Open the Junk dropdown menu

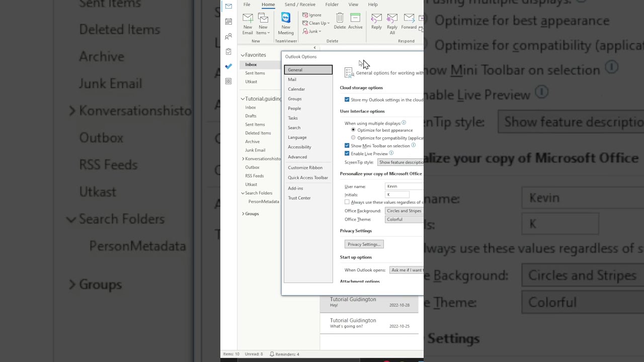[312, 31]
